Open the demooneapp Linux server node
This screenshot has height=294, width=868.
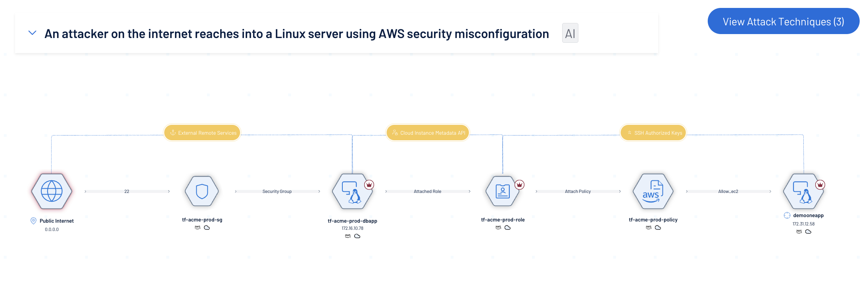click(803, 191)
